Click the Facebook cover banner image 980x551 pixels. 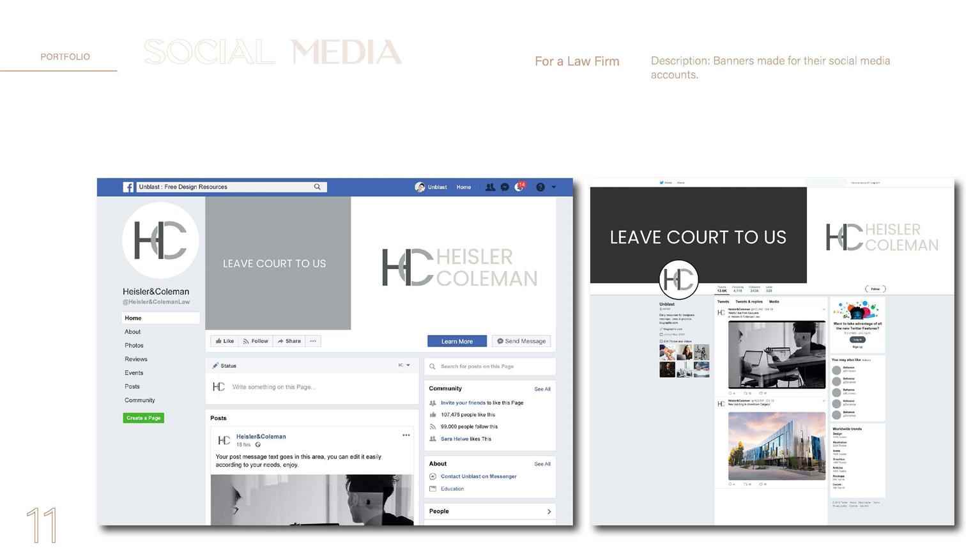click(381, 263)
